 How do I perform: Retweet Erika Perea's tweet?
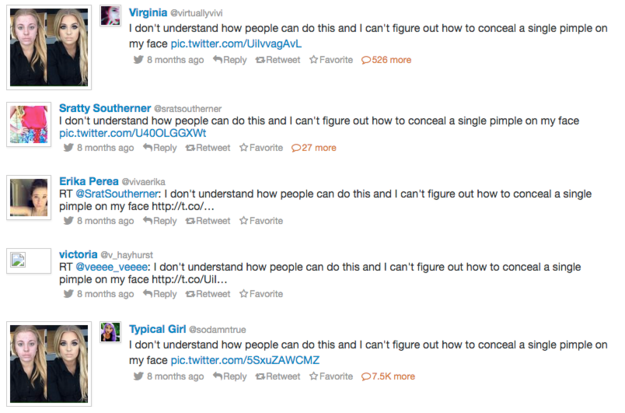(208, 221)
